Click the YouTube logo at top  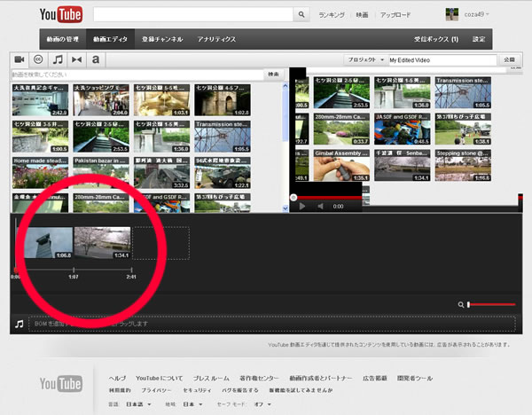62,15
